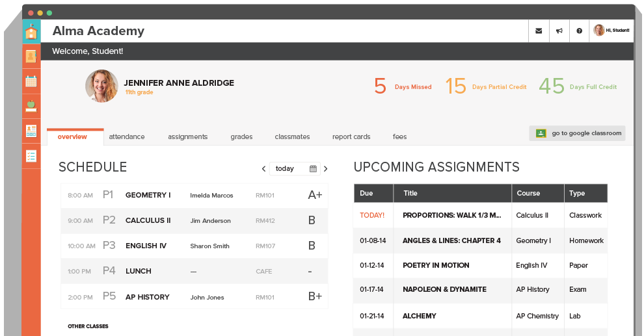Open the report cards tab
Screen dimensions: 644x336
351,136
